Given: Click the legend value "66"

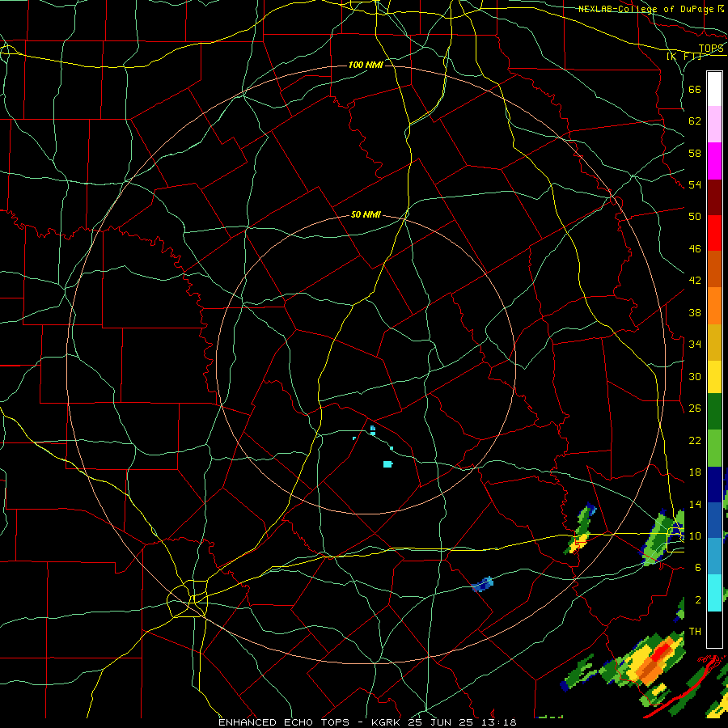Looking at the screenshot, I should click(695, 90).
